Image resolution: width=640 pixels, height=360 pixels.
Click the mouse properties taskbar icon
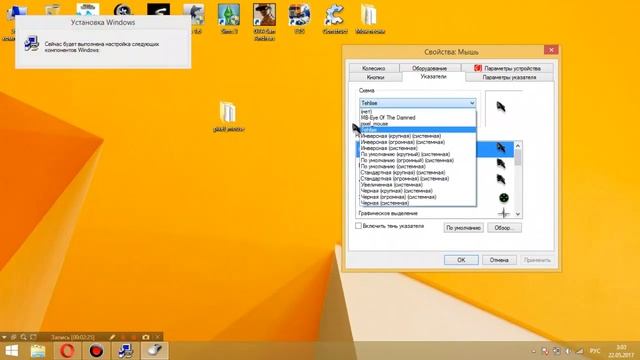tap(155, 351)
